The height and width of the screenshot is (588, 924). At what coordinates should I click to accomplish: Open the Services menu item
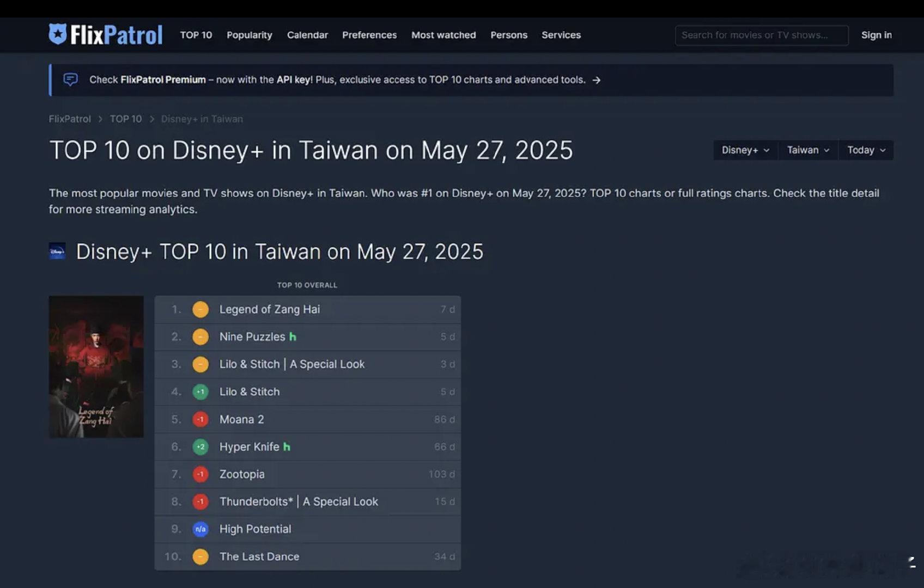pos(561,35)
